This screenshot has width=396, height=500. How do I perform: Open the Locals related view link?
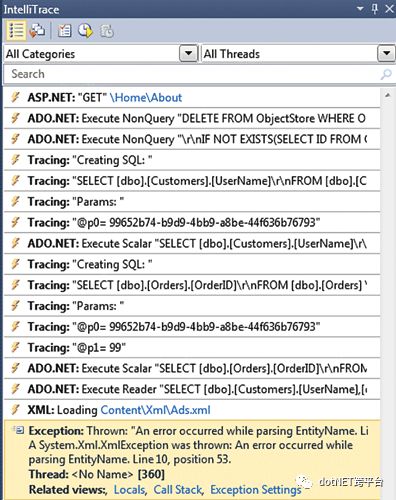[x=130, y=489]
